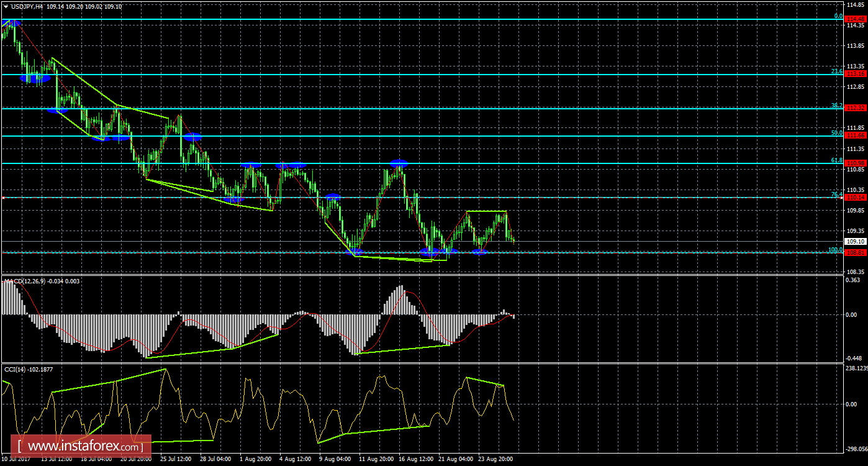Select the 25 Jul 12:00 date marker
Viewport: 868px width, 466px height.
pos(176,459)
